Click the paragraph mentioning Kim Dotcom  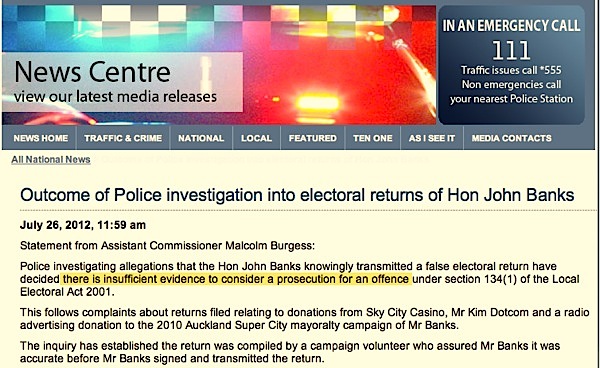[305, 319]
